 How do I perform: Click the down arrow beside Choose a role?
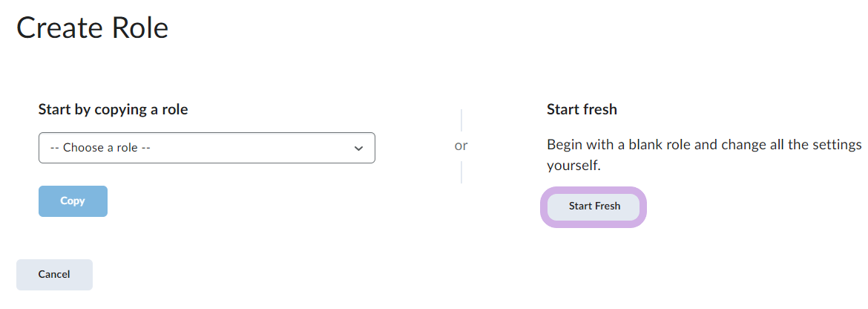point(359,148)
